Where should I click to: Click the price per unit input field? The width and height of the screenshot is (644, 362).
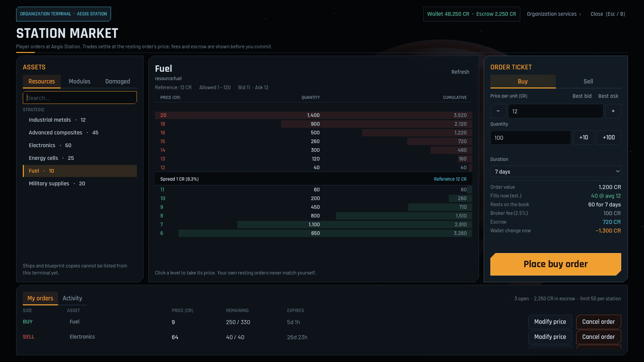click(x=556, y=111)
